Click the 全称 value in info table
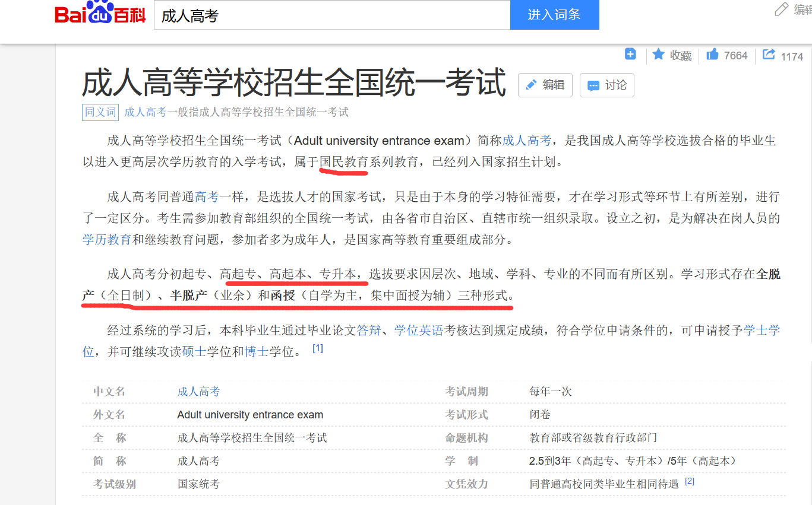The height and width of the screenshot is (505, 812). [252, 438]
